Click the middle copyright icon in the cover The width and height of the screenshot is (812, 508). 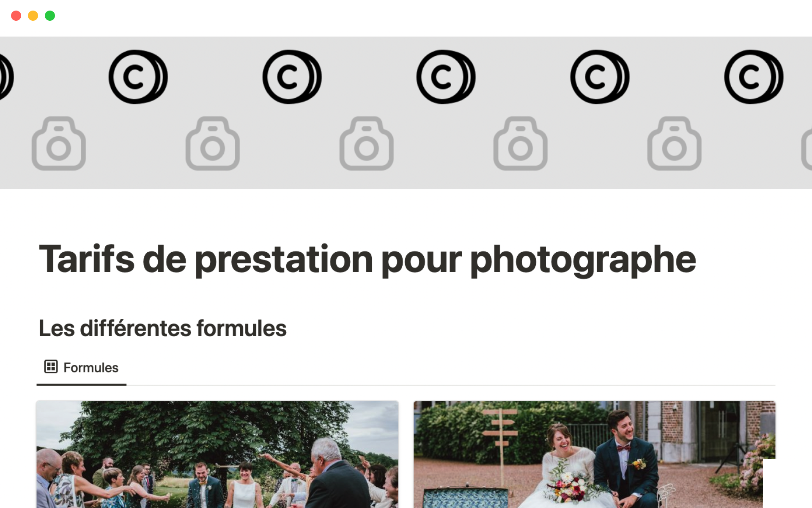pyautogui.click(x=446, y=77)
